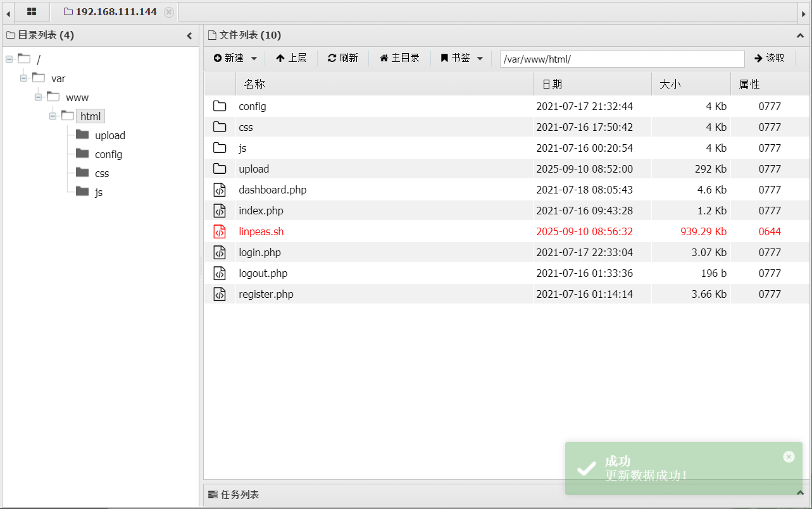This screenshot has height=509, width=812.
Task: Select the logout.php file name
Action: click(x=263, y=273)
